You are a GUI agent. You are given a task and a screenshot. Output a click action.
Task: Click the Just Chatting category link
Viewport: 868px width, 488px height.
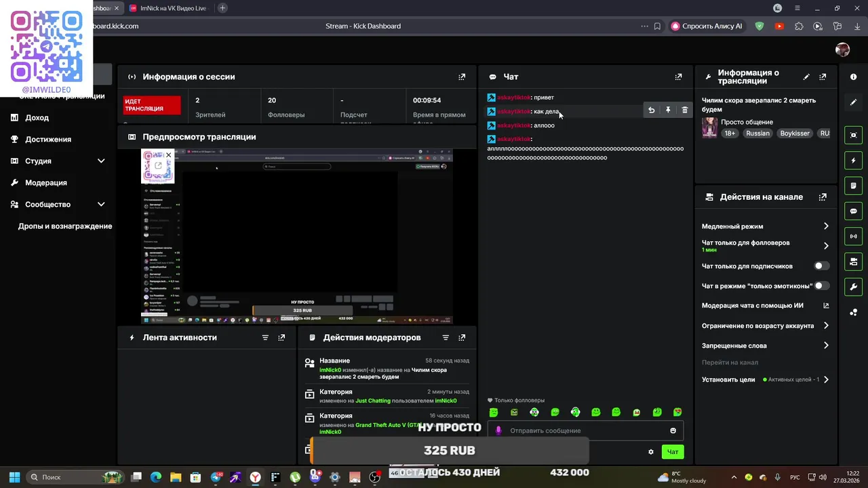click(373, 401)
